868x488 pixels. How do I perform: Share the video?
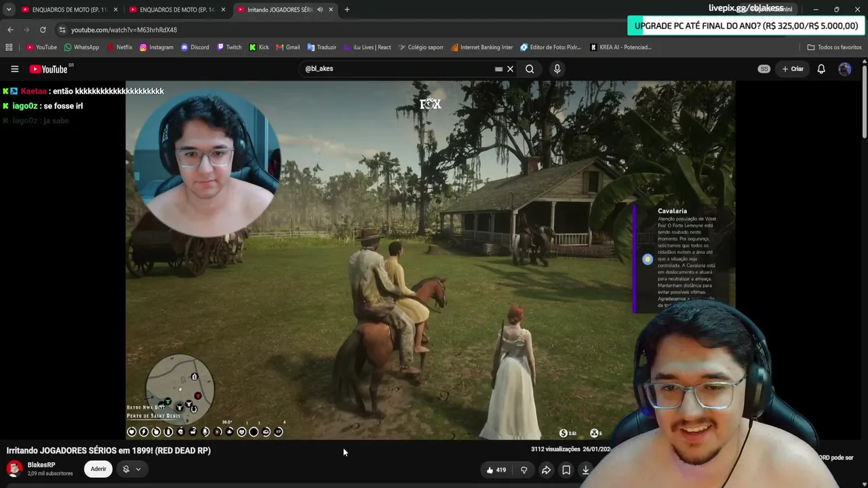pos(546,470)
